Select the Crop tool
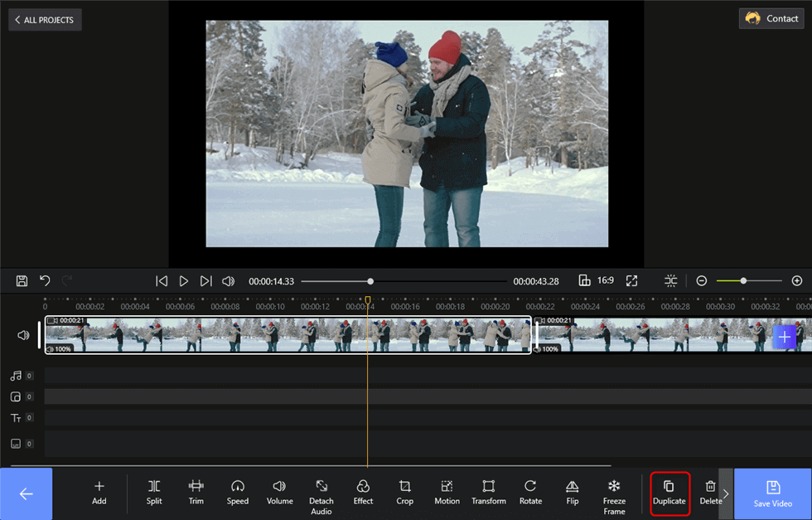The height and width of the screenshot is (520, 812). 404,493
